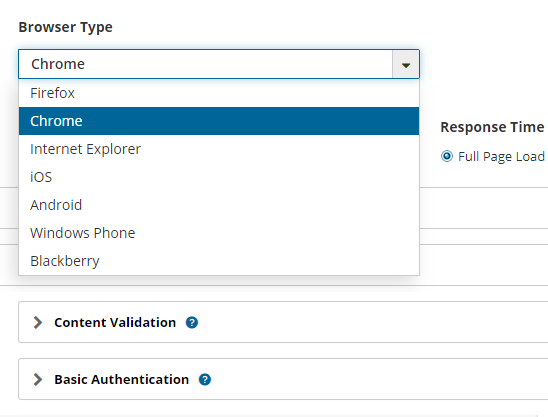Pick Windows Phone from the list

tap(219, 233)
